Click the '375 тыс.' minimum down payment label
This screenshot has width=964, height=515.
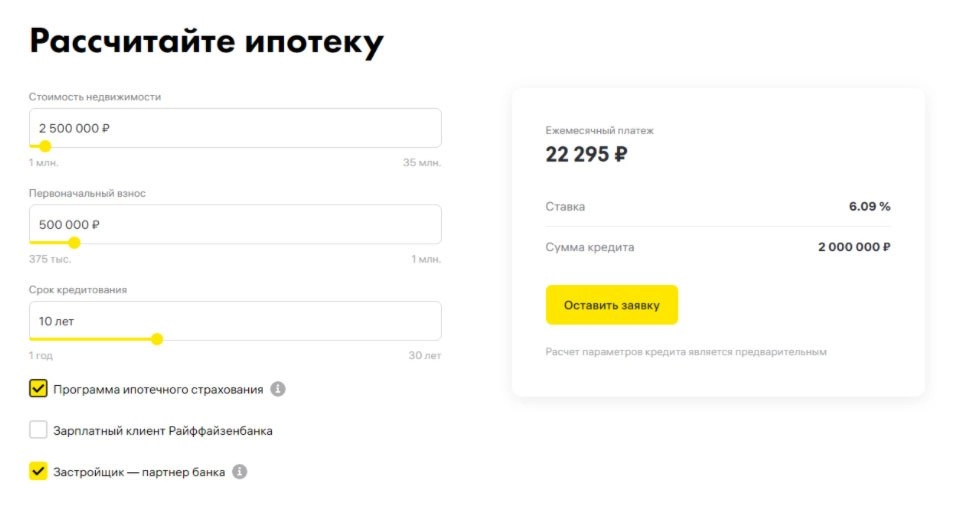click(48, 259)
